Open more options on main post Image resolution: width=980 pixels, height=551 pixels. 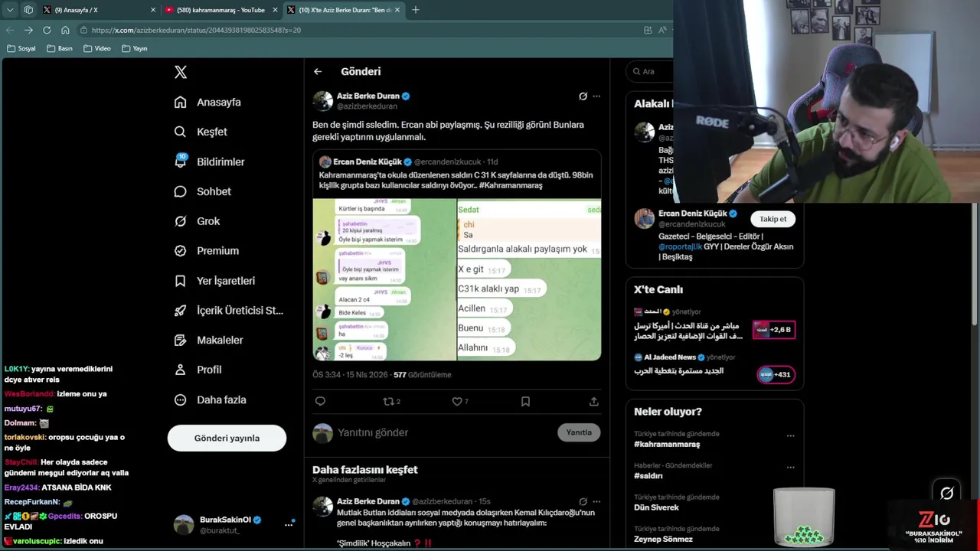point(596,96)
